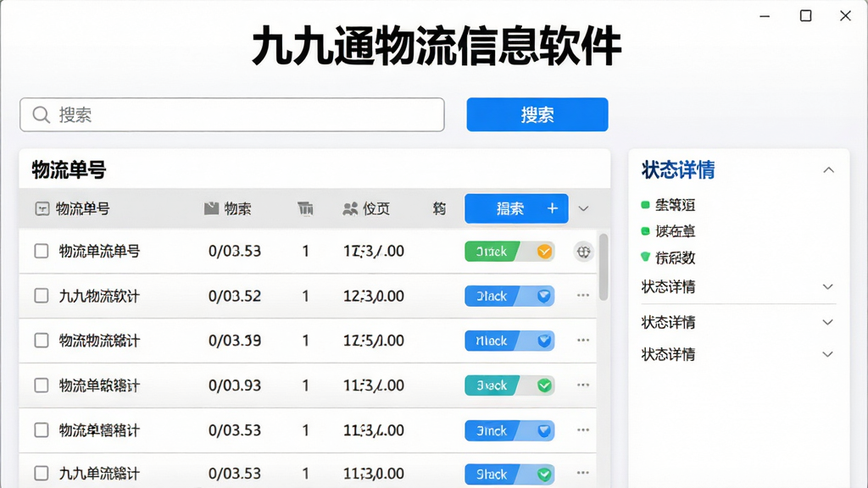The width and height of the screenshot is (868, 488).
Task: Click the blue 搜索 button beside the search field
Action: (x=537, y=114)
